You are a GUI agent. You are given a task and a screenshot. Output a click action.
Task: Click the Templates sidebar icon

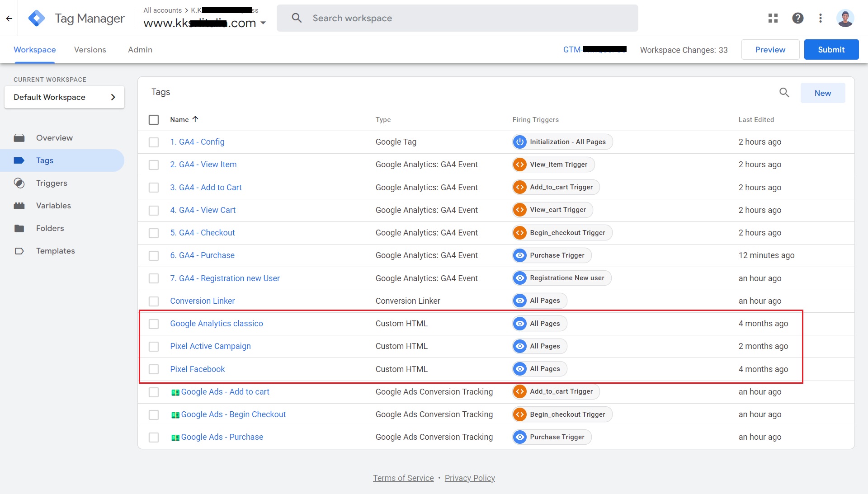tap(19, 251)
